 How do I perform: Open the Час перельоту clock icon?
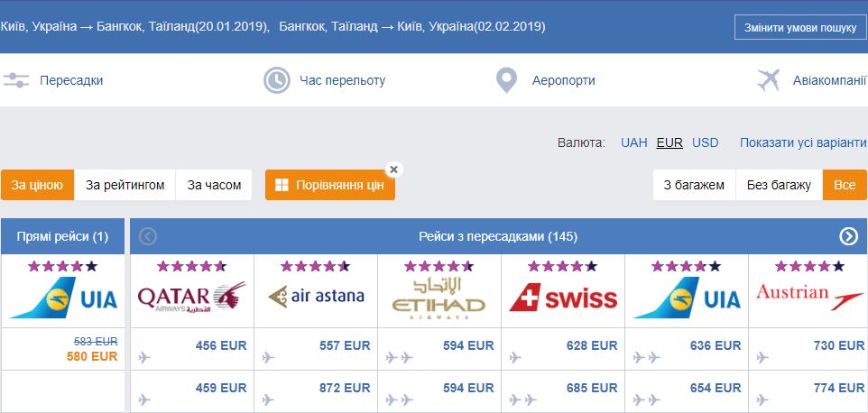coord(276,80)
